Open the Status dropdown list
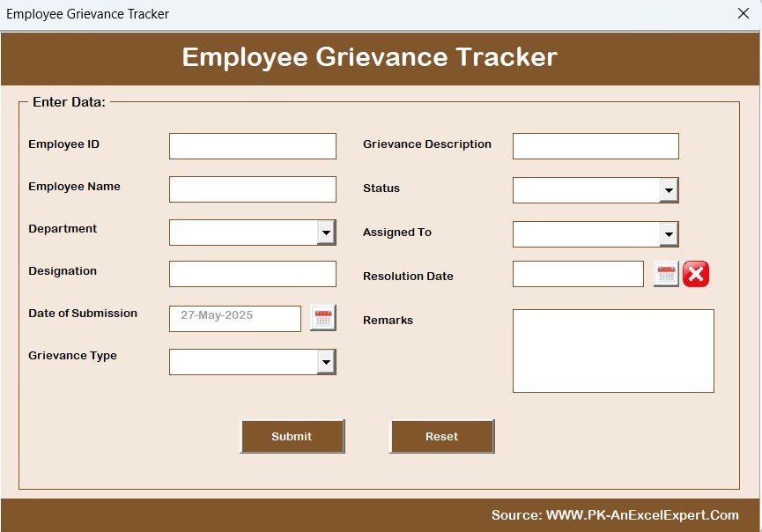Image resolution: width=762 pixels, height=532 pixels. tap(669, 190)
